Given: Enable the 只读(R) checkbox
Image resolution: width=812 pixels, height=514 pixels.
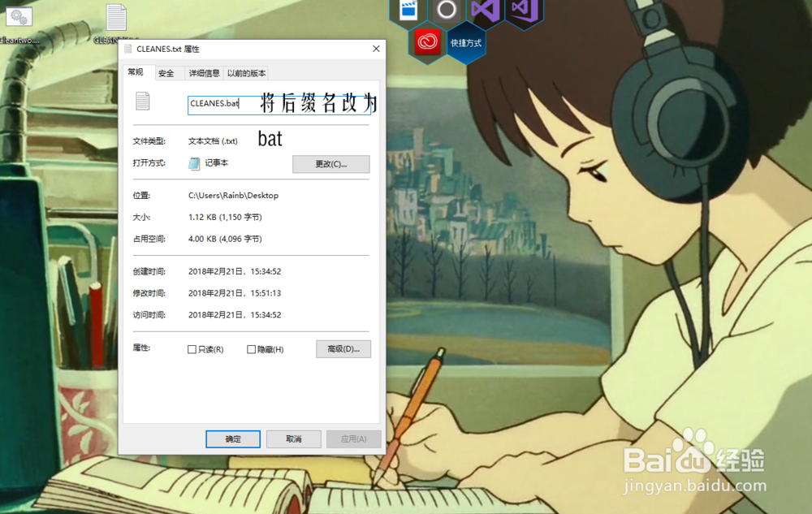Looking at the screenshot, I should pos(192,349).
